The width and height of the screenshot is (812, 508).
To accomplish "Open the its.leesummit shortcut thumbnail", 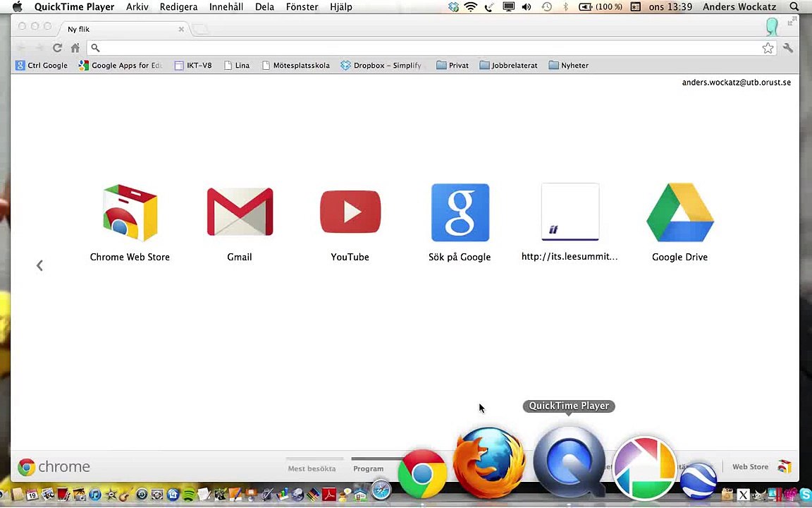I will [570, 212].
